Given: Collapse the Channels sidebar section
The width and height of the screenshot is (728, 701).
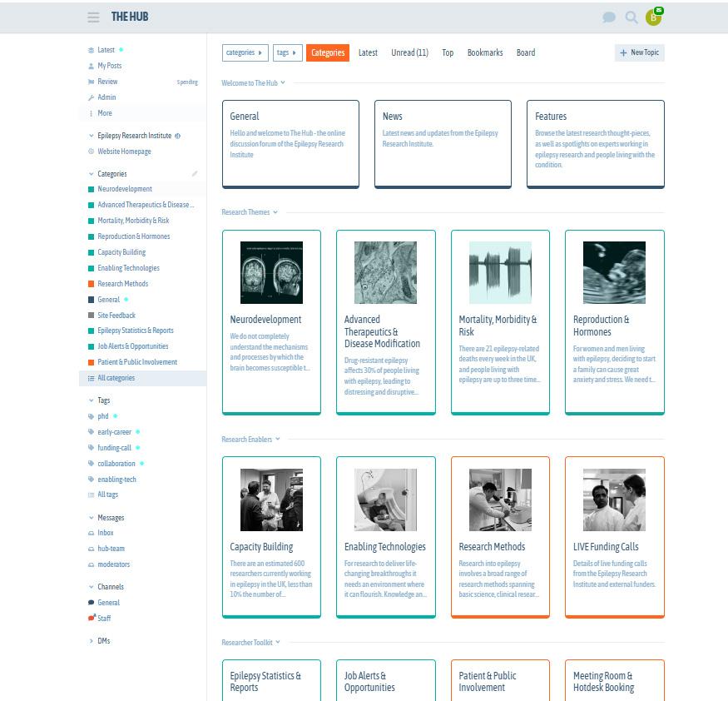Looking at the screenshot, I should pyautogui.click(x=91, y=587).
